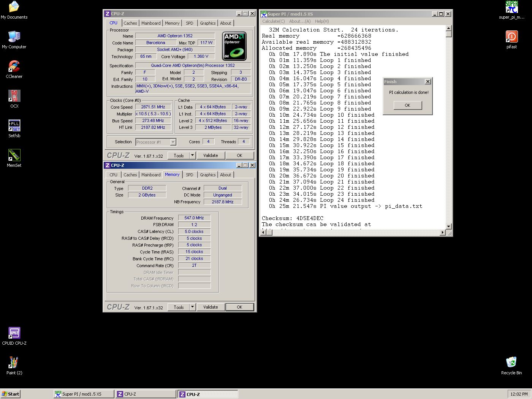Launch pifast desktop shortcut

click(x=511, y=40)
